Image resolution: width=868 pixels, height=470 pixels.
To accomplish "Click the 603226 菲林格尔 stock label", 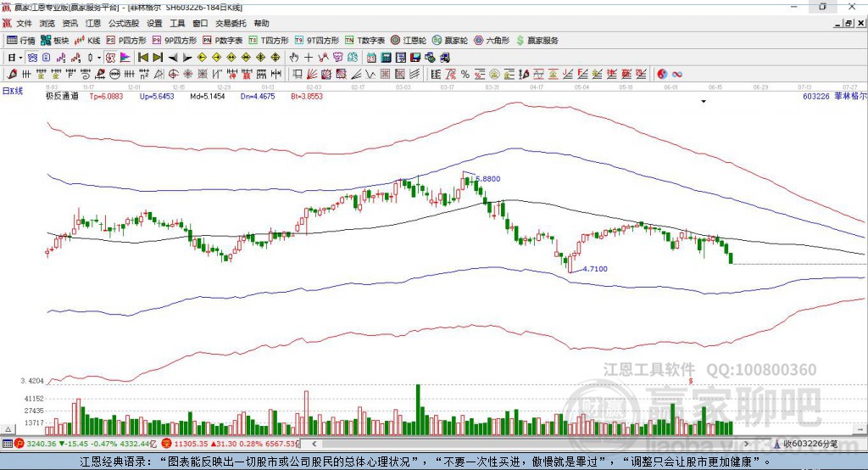I will point(834,96).
